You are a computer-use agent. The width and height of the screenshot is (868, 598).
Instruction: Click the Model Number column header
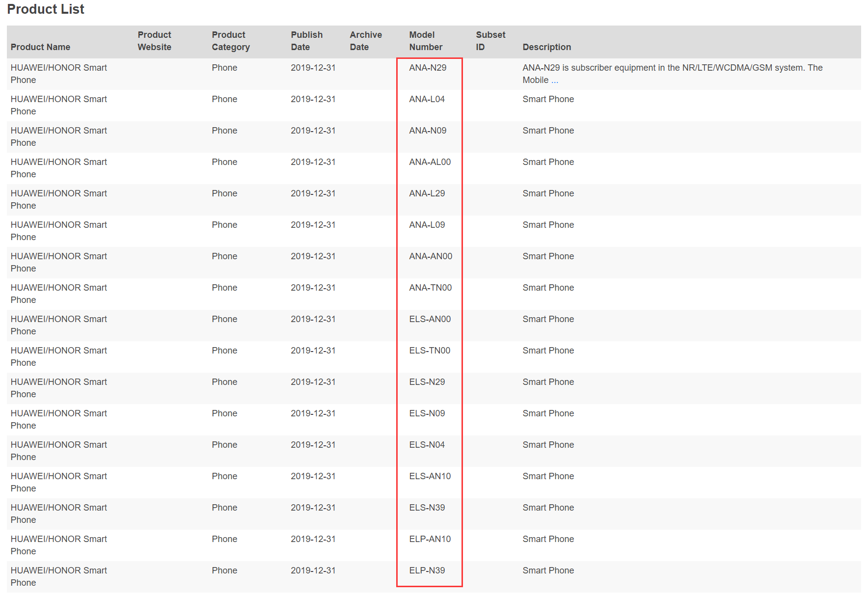point(425,41)
